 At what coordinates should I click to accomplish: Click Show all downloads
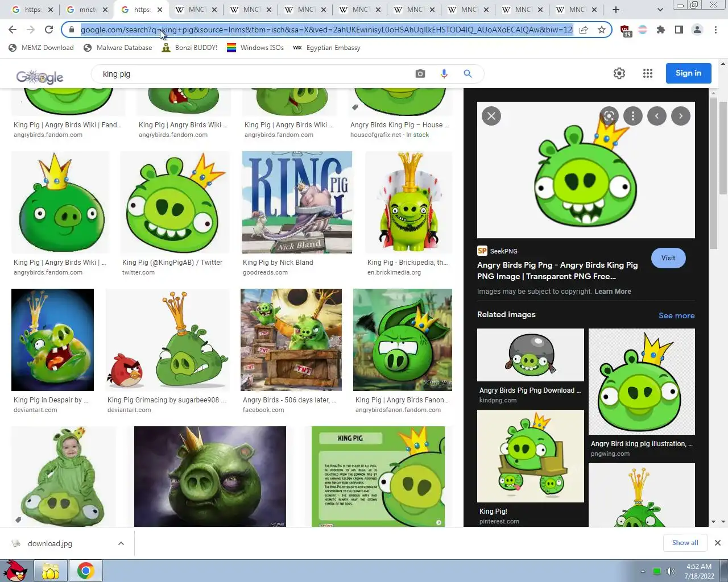(685, 543)
